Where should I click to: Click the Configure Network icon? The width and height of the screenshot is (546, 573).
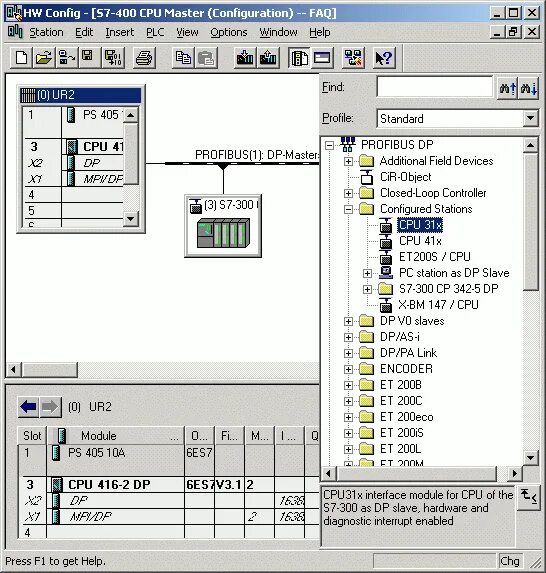tap(353, 58)
